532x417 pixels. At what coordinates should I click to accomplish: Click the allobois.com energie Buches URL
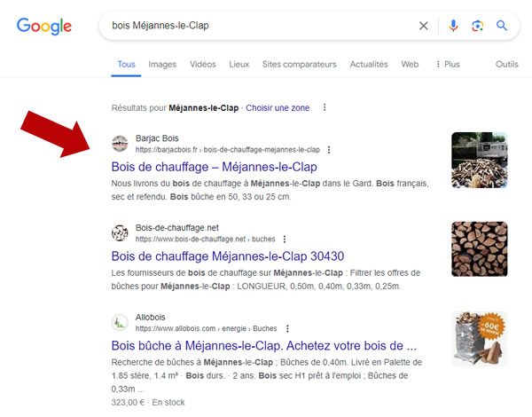[206, 328]
